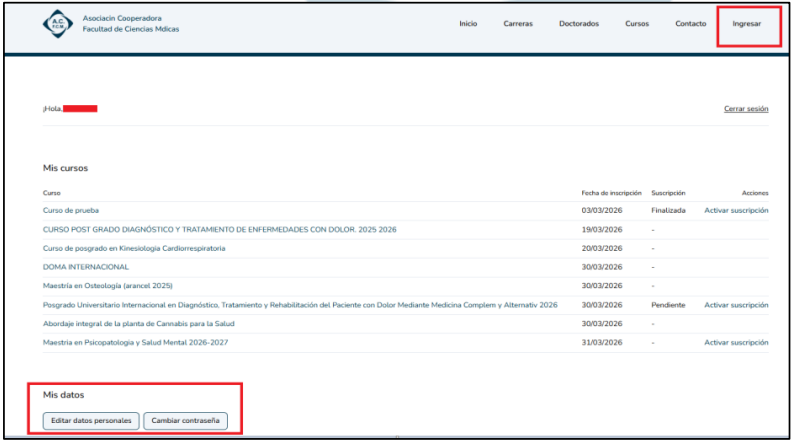
Task: Open Kinesiología Cardiorrespiratoria postgraduate course
Action: pos(134,248)
